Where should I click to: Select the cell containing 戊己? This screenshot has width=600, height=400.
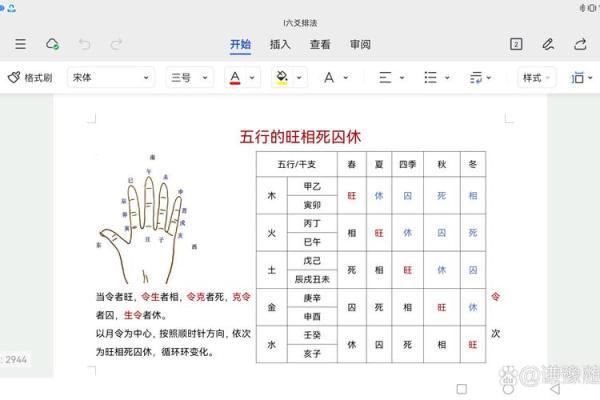(x=312, y=261)
